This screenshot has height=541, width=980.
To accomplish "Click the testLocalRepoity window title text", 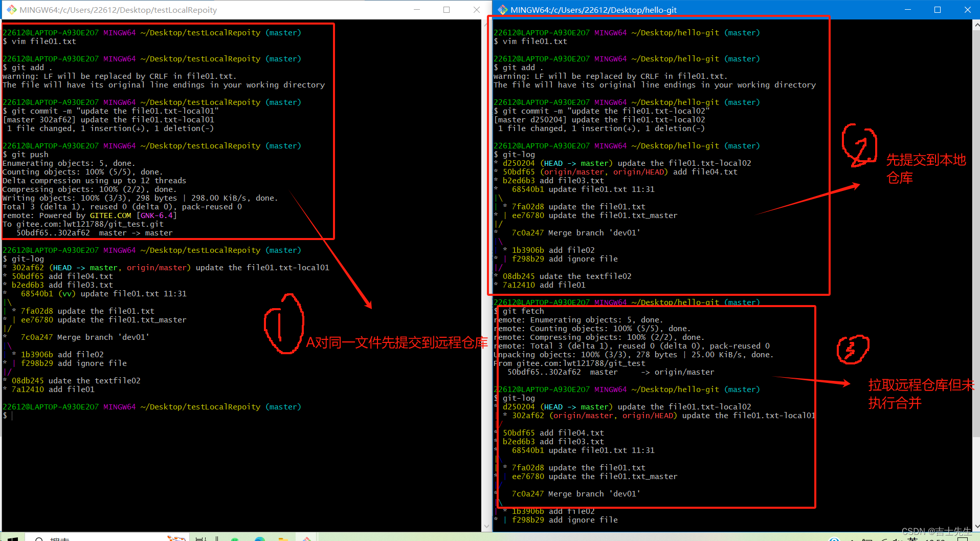I will tap(118, 10).
